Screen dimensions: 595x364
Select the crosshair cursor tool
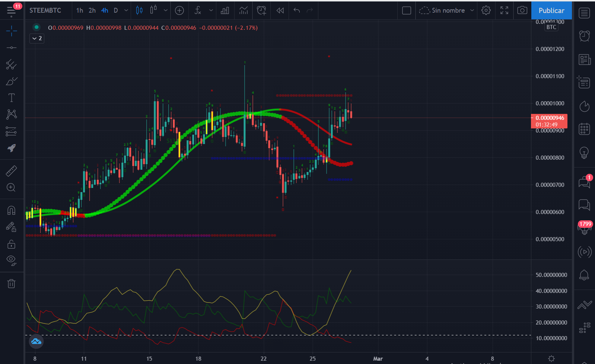pyautogui.click(x=12, y=31)
